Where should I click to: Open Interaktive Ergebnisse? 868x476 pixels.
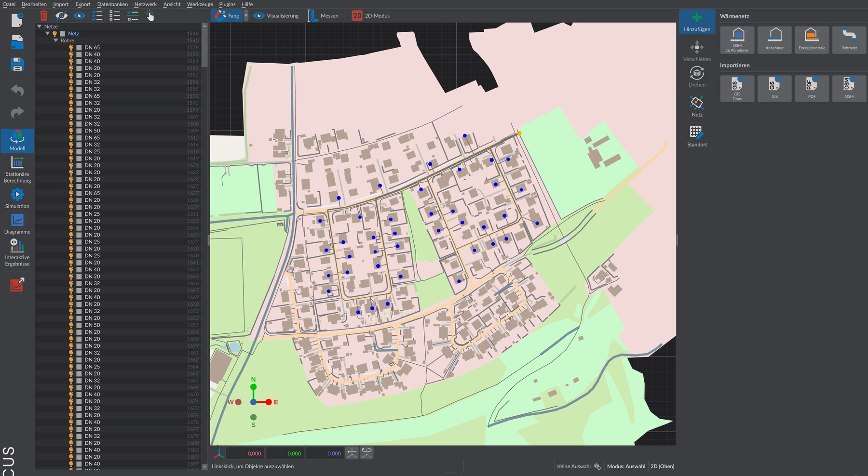(x=17, y=252)
